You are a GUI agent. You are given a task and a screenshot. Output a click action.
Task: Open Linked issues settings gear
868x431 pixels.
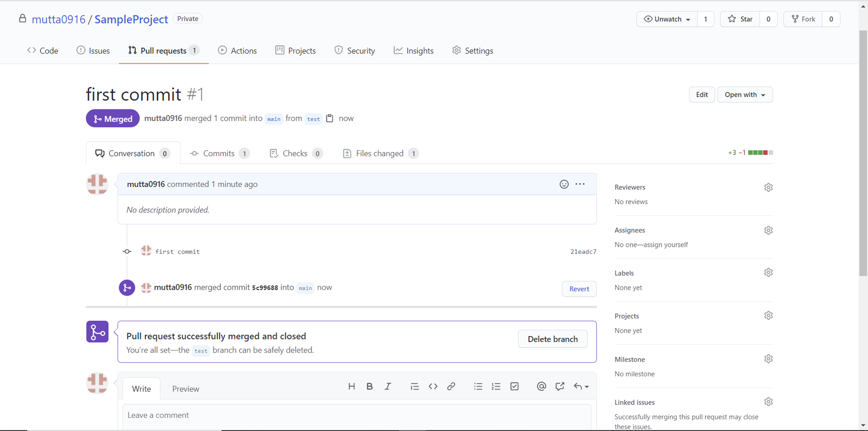[x=768, y=402]
